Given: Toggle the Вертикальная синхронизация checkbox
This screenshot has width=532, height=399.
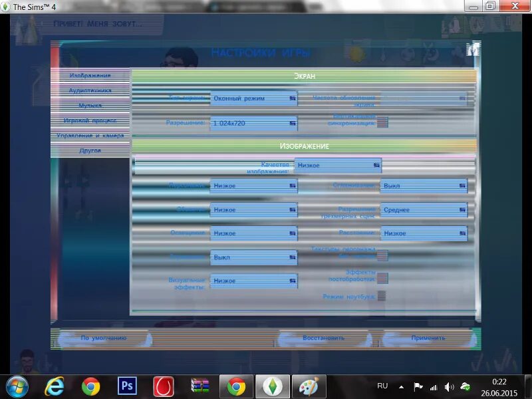Looking at the screenshot, I should point(382,122).
